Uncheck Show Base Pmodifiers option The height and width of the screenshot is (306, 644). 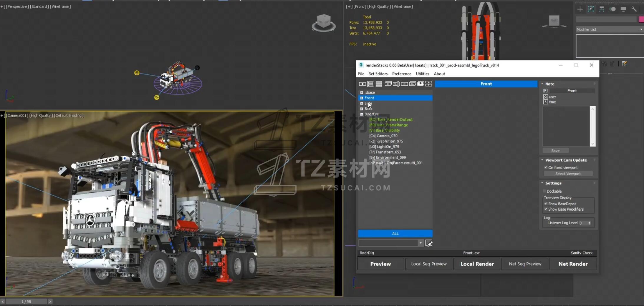546,209
